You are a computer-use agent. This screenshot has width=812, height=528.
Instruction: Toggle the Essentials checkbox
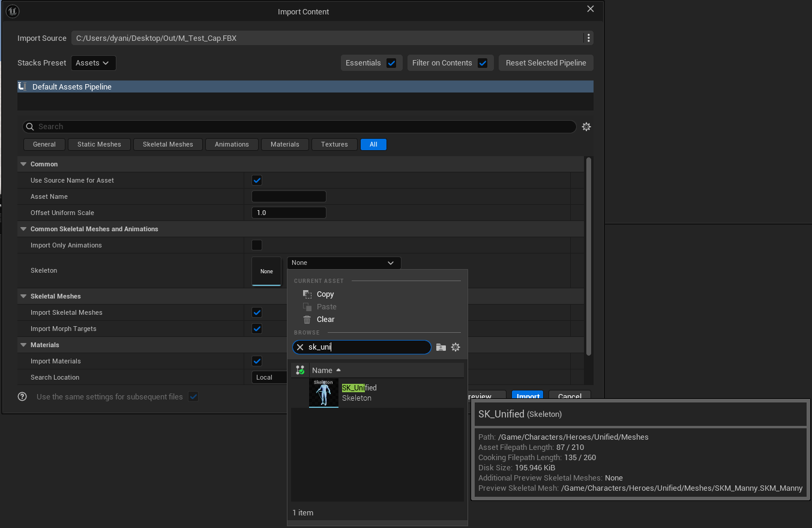(x=391, y=63)
